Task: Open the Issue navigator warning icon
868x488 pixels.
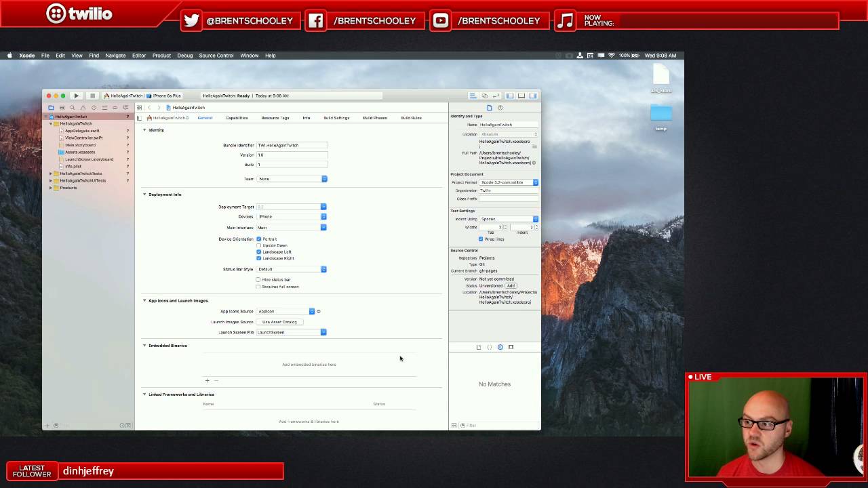Action: (83, 108)
